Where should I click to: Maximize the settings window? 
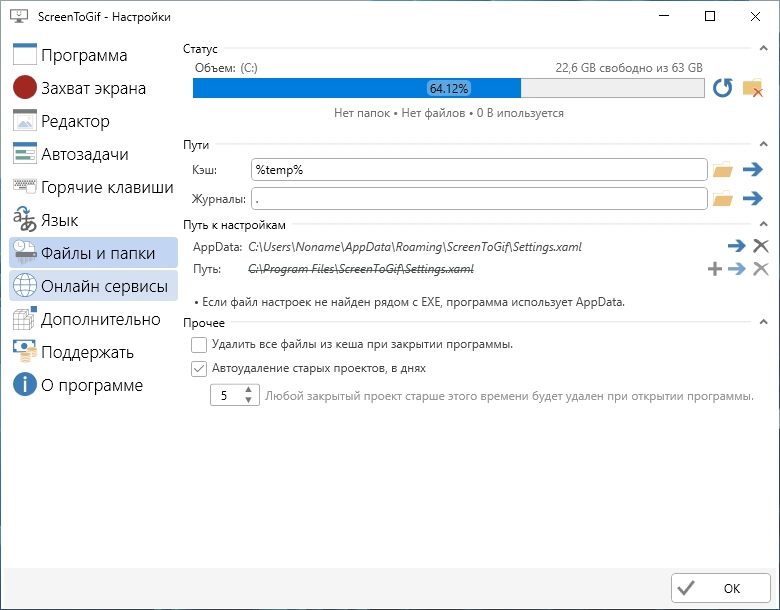710,16
